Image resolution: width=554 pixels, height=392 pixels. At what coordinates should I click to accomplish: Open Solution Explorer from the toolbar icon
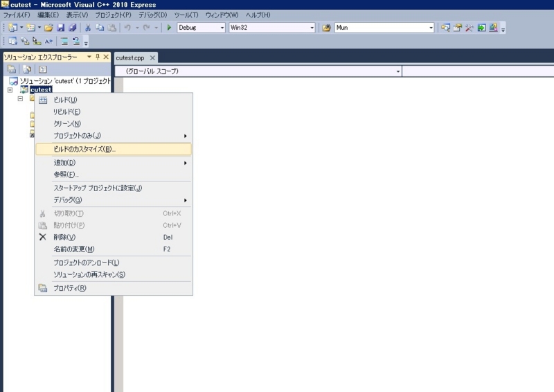(x=445, y=28)
